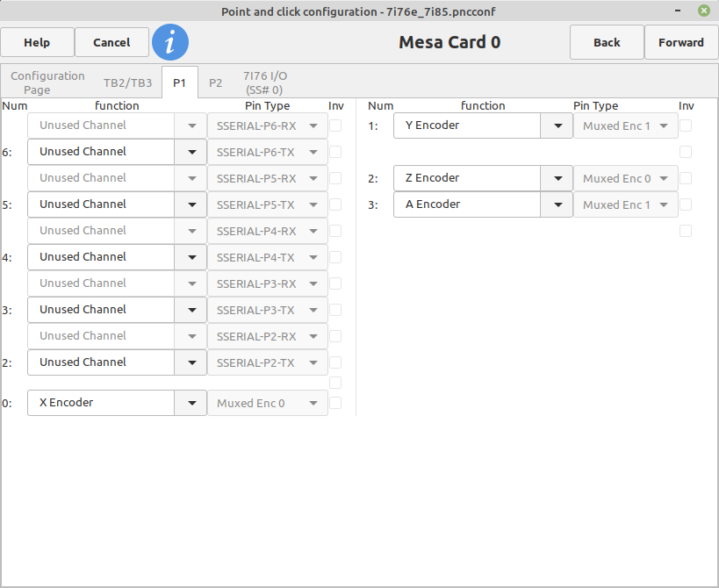The width and height of the screenshot is (719, 588).
Task: Enable Inv checkbox for X Encoder row
Action: point(335,403)
